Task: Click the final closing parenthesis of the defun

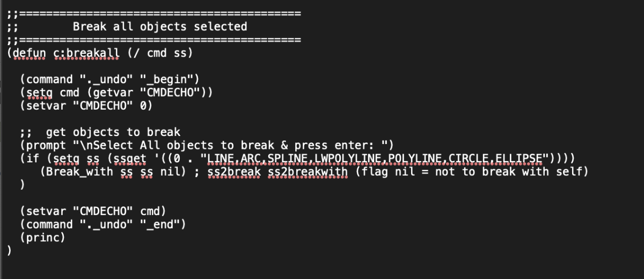Action: pyautogui.click(x=10, y=251)
